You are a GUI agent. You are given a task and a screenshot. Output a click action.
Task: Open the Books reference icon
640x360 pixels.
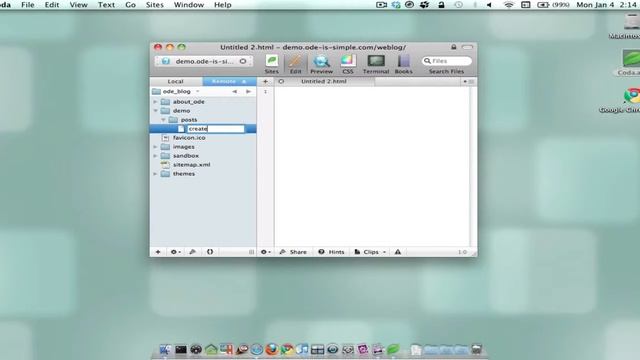click(403, 64)
